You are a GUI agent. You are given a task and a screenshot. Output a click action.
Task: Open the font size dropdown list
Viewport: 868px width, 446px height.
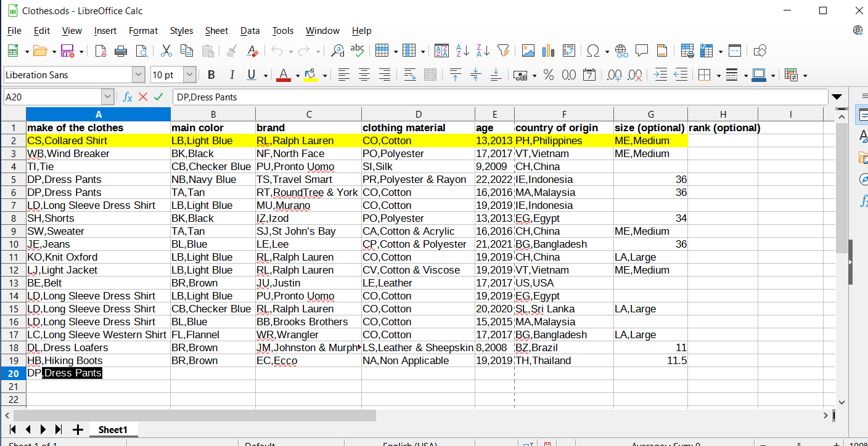[x=190, y=75]
